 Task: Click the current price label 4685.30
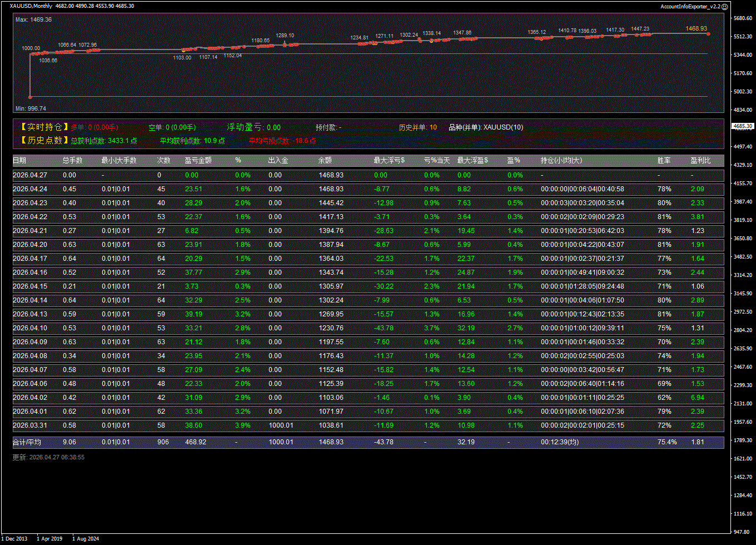743,127
